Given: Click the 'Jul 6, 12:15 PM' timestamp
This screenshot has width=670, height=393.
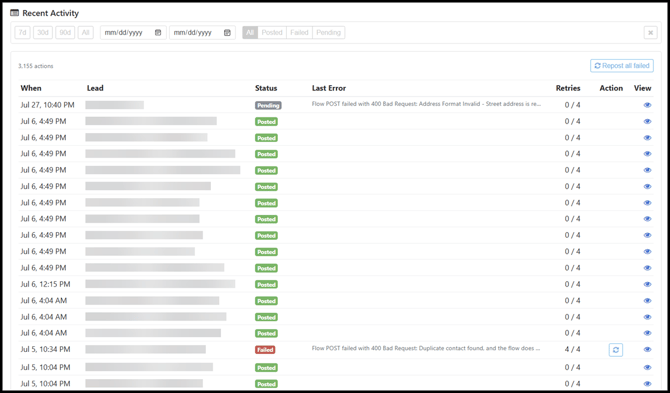Looking at the screenshot, I should click(x=45, y=284).
